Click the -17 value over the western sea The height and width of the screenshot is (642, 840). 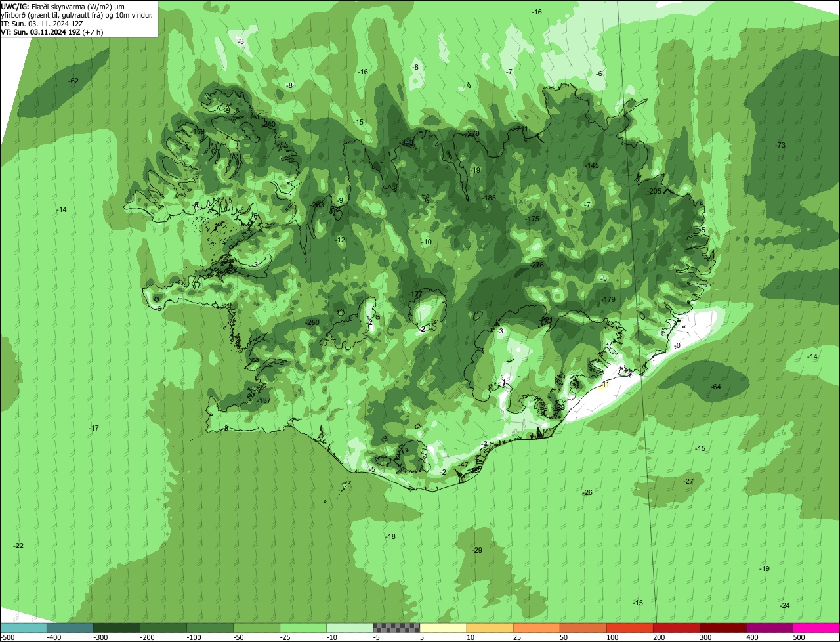click(x=94, y=428)
